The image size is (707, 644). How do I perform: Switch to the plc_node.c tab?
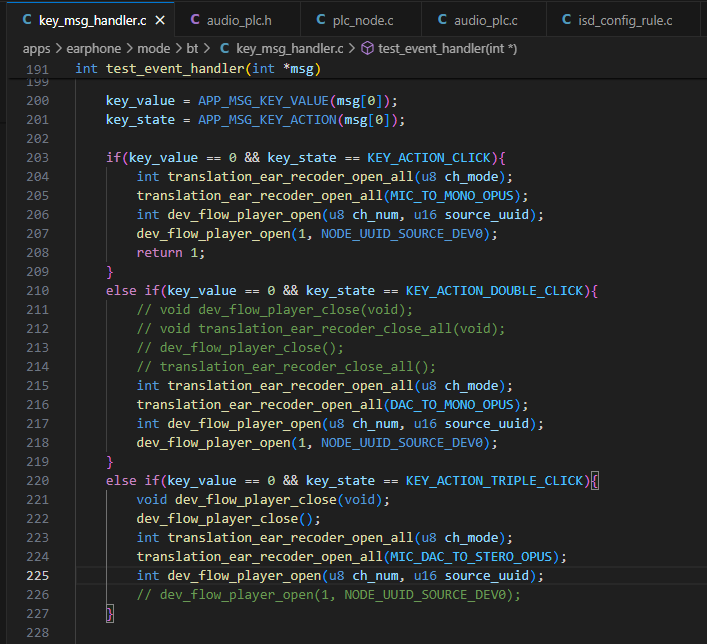click(x=361, y=20)
